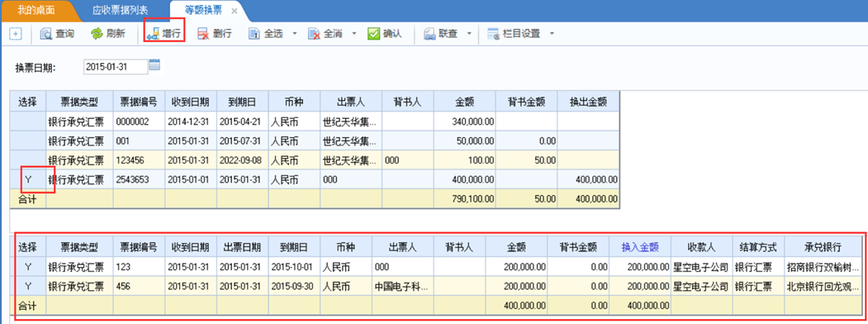
Task: Click bill number cell 0000002
Action: tap(139, 121)
